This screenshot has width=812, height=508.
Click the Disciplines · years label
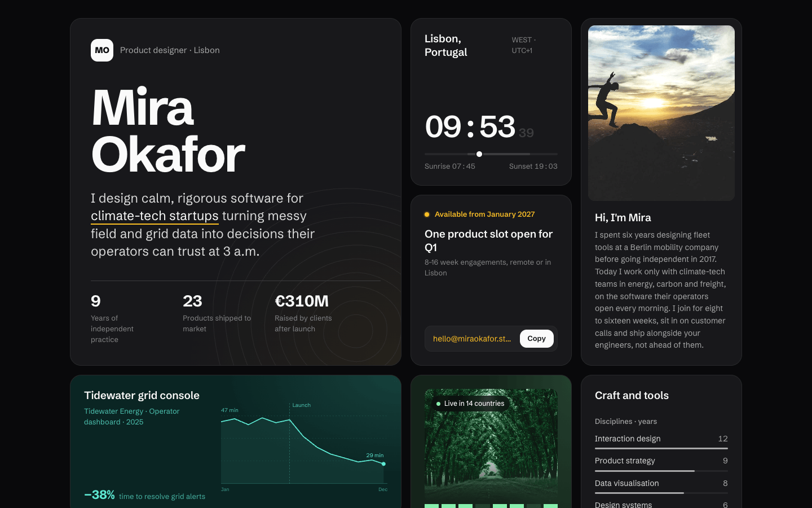626,422
